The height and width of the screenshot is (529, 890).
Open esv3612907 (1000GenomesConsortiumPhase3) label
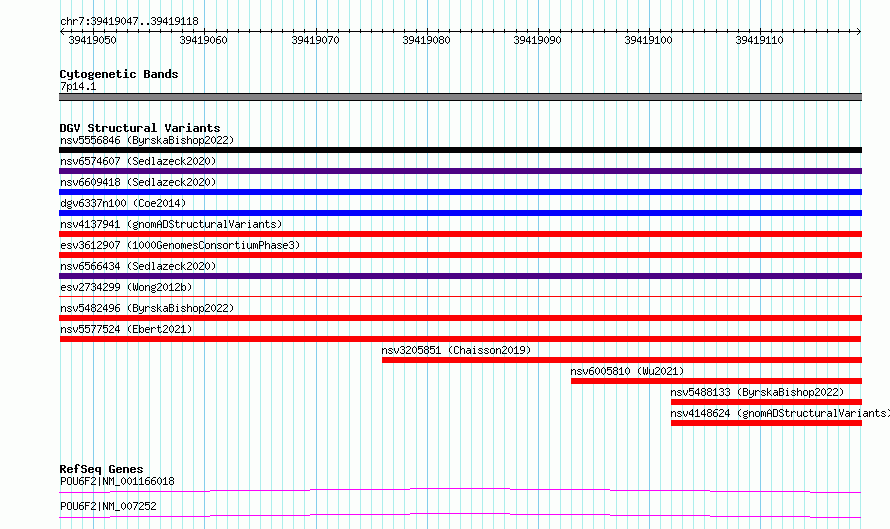[x=180, y=245]
